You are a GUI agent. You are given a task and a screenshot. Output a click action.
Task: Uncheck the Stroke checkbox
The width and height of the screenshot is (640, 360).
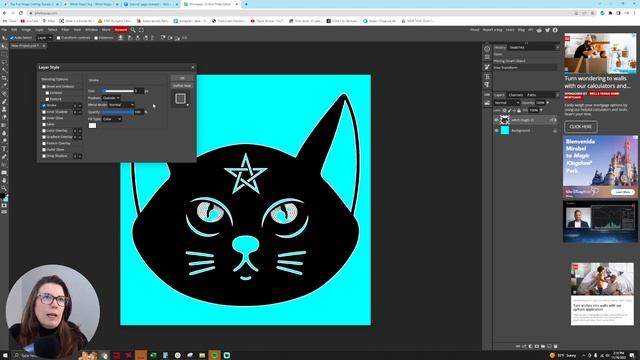(x=44, y=105)
